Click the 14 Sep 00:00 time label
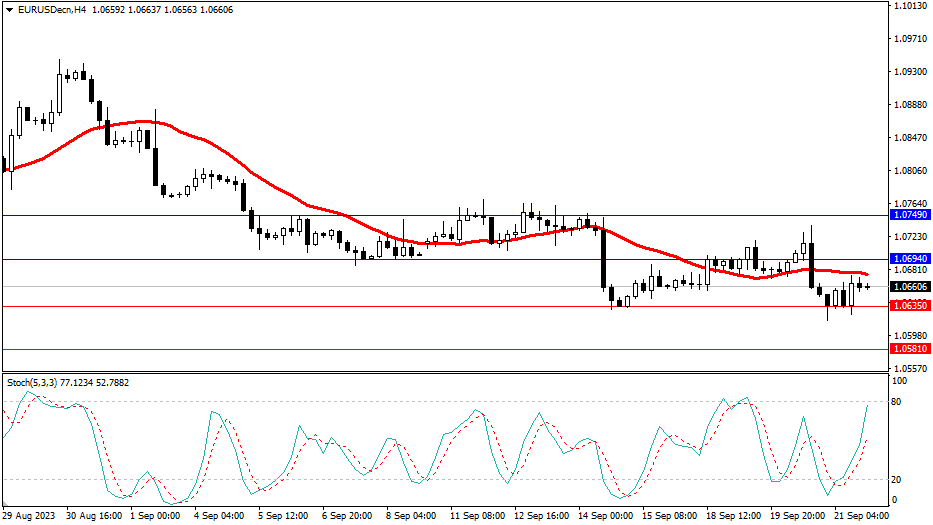This screenshot has height=525, width=933. click(x=603, y=515)
